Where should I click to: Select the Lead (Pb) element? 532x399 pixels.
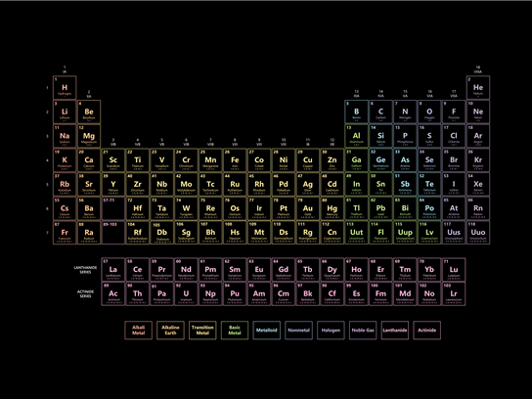(380, 208)
